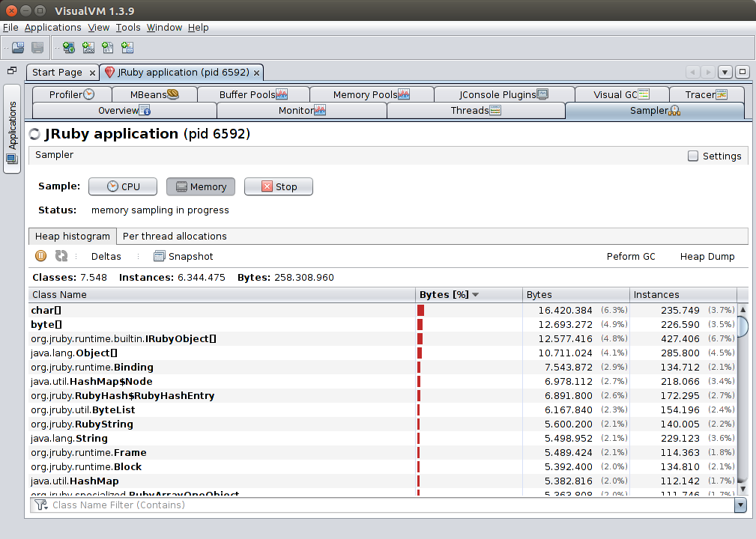Select the org.jruby.runtime.Binding row
This screenshot has width=756, height=539.
click(383, 367)
